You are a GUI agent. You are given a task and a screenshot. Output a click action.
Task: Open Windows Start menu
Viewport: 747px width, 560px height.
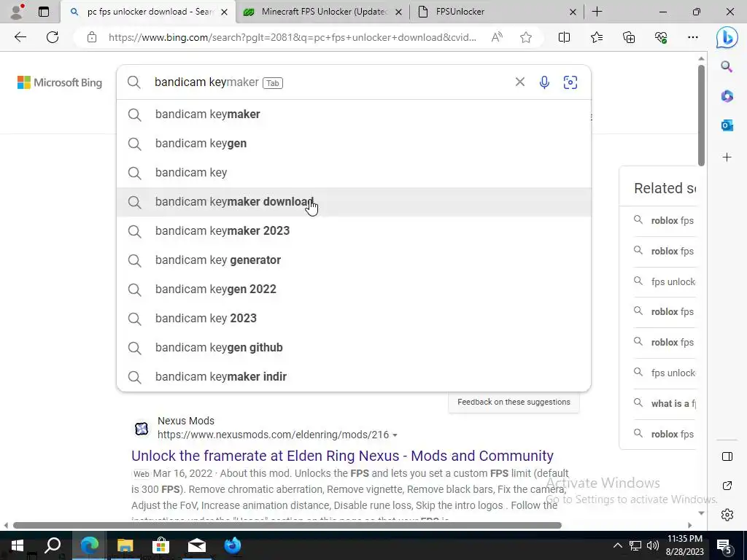click(x=17, y=545)
